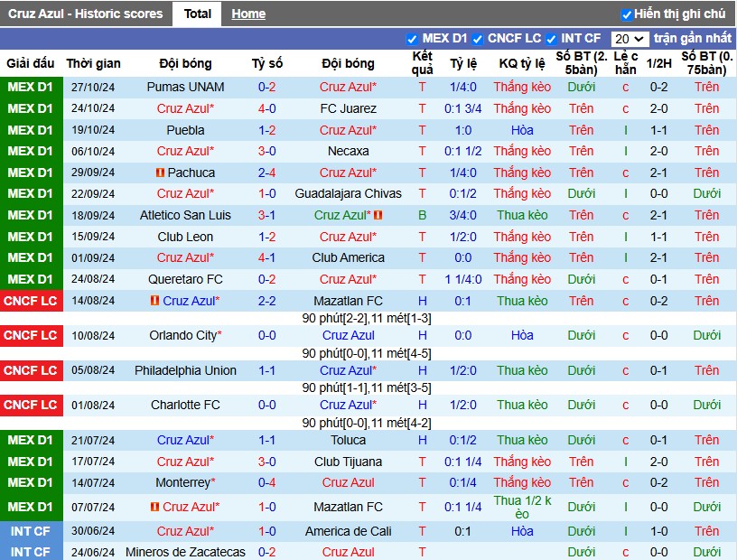Click red card icon next to Pachuca
This screenshot has width=737, height=560.
pos(160,173)
